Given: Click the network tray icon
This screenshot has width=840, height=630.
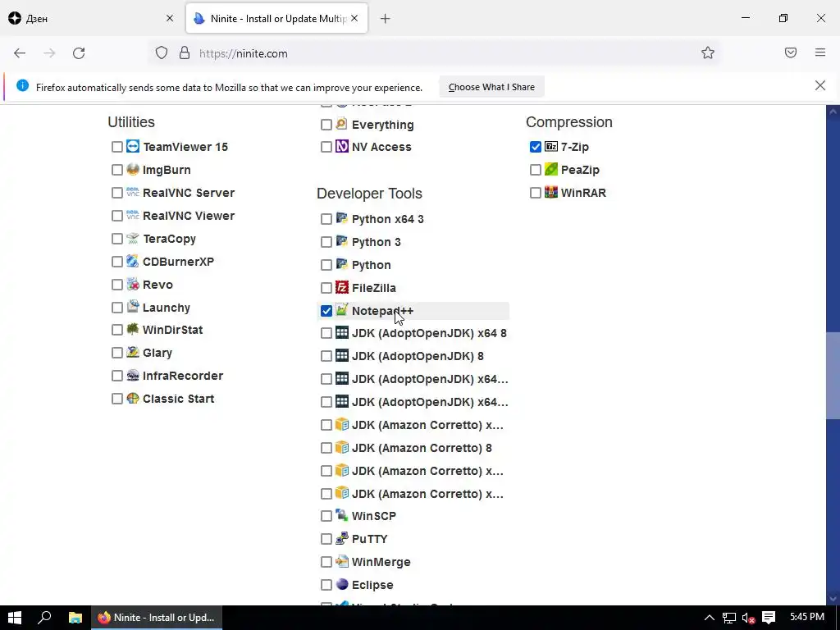Looking at the screenshot, I should (x=728, y=618).
